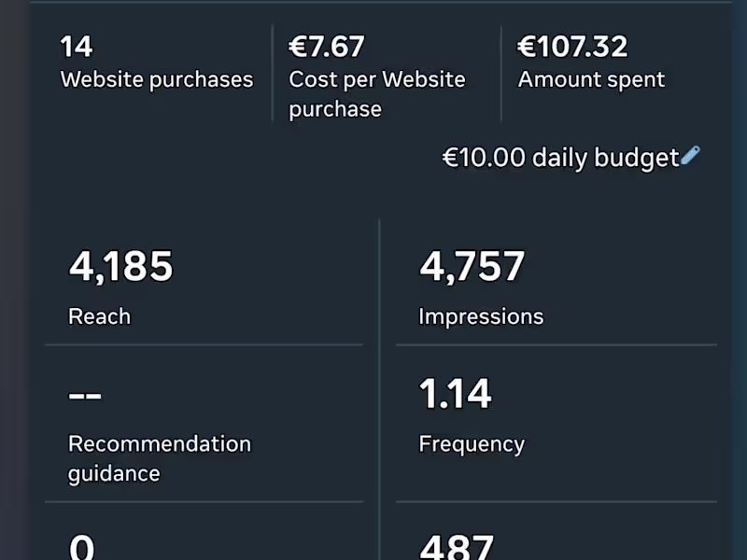Click the partially visible 487 metric value
The image size is (747, 560).
click(456, 547)
